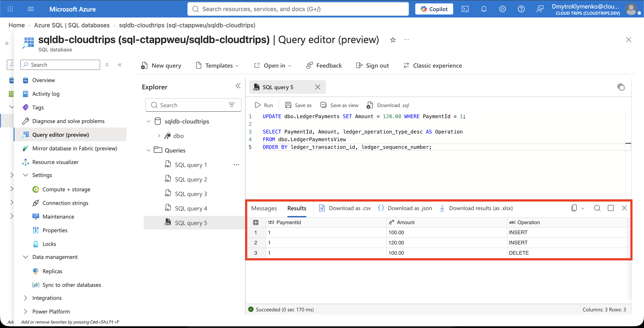Click Save as for the query
This screenshot has width=644, height=328.
click(299, 105)
